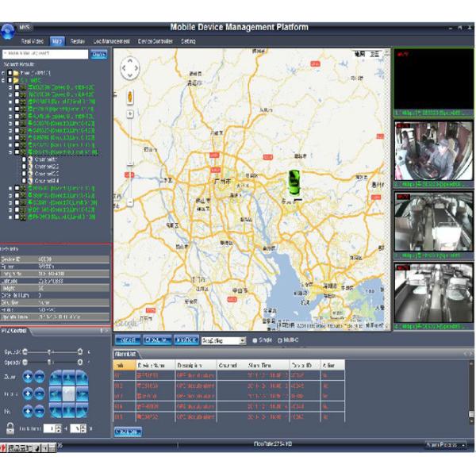Click the Query button beside search box
The width and height of the screenshot is (476, 476).
pos(99,55)
